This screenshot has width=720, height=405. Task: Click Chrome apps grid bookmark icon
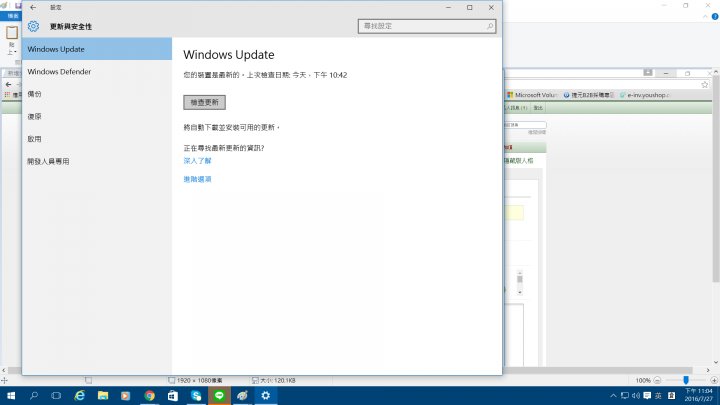click(7, 95)
